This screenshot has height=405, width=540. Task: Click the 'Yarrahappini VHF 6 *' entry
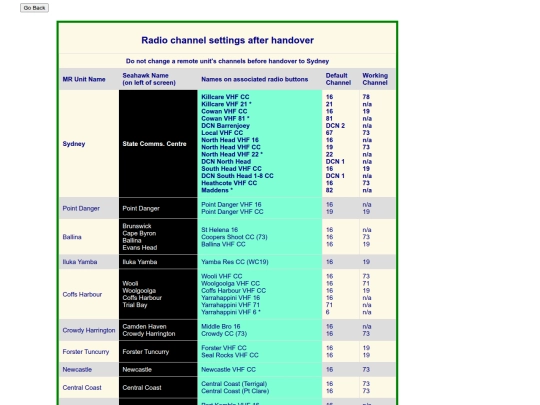click(231, 312)
